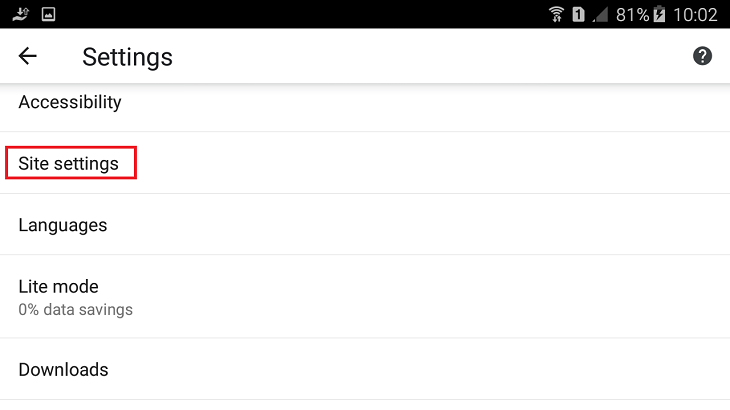Tap the 81% battery percentage text

[632, 15]
